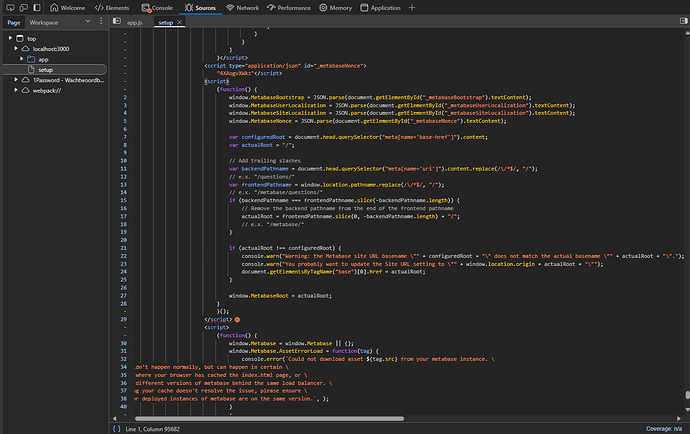This screenshot has width=690, height=434.
Task: Open the navigator three-dot more options menu
Action: [101, 21]
